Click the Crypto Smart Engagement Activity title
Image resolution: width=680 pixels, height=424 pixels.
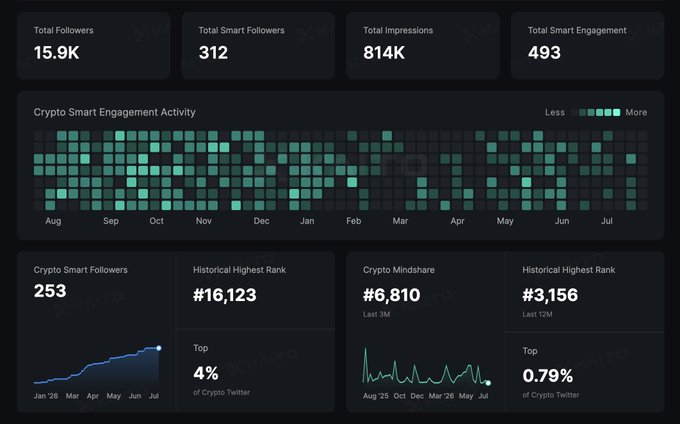point(114,112)
